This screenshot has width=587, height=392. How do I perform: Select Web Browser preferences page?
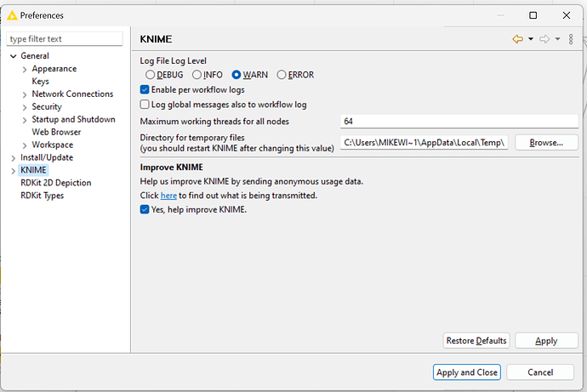[x=56, y=132]
